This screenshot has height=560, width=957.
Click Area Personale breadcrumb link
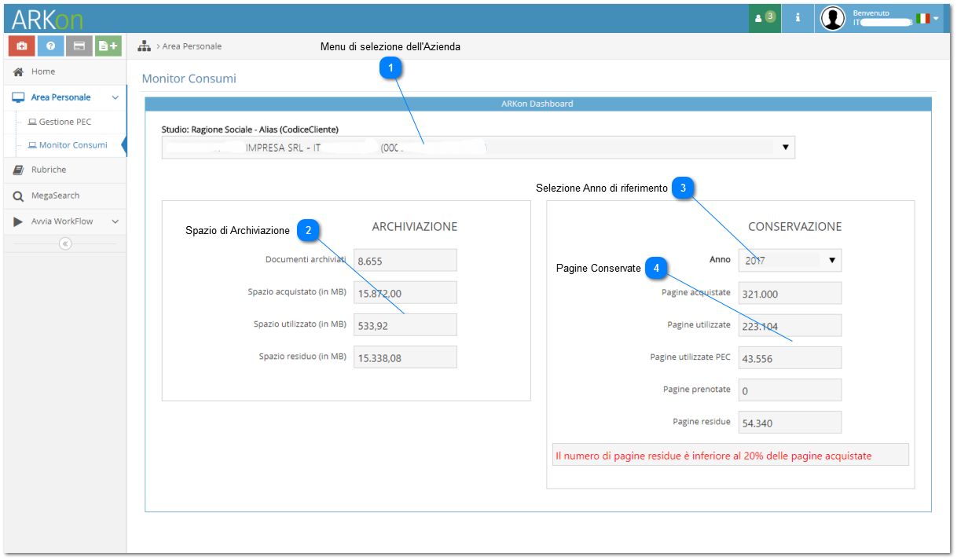click(x=192, y=46)
